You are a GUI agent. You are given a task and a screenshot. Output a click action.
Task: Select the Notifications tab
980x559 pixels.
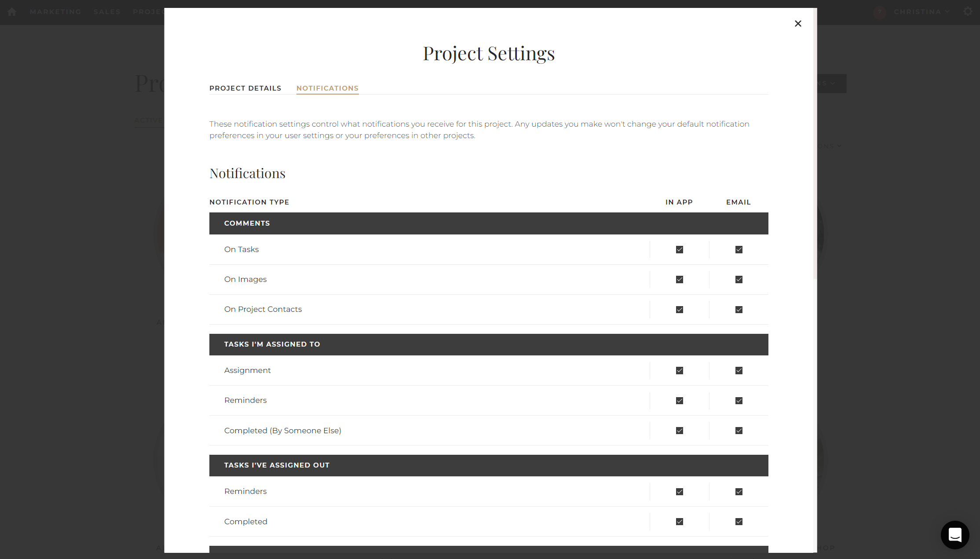pyautogui.click(x=327, y=88)
